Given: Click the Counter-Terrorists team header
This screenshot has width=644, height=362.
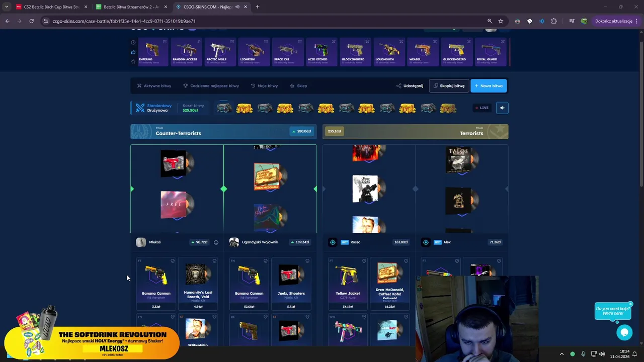Looking at the screenshot, I should (223, 132).
